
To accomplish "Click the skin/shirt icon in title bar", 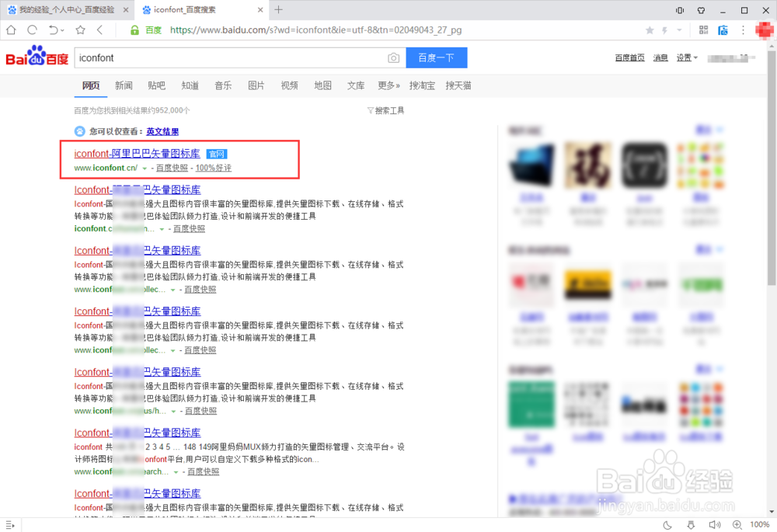I will point(701,10).
